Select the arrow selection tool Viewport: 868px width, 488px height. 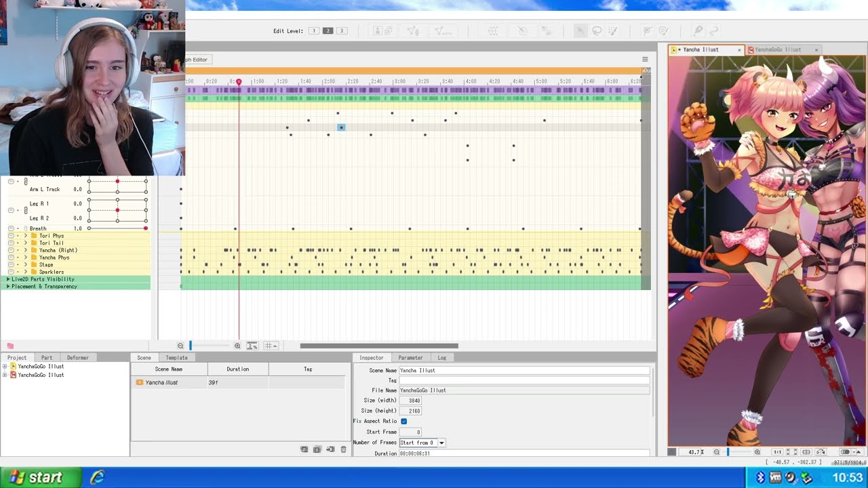[580, 31]
